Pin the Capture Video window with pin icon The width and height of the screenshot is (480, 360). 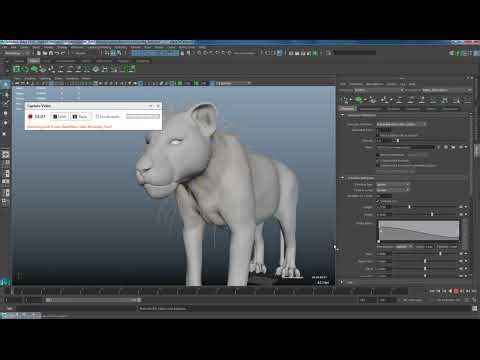click(150, 106)
